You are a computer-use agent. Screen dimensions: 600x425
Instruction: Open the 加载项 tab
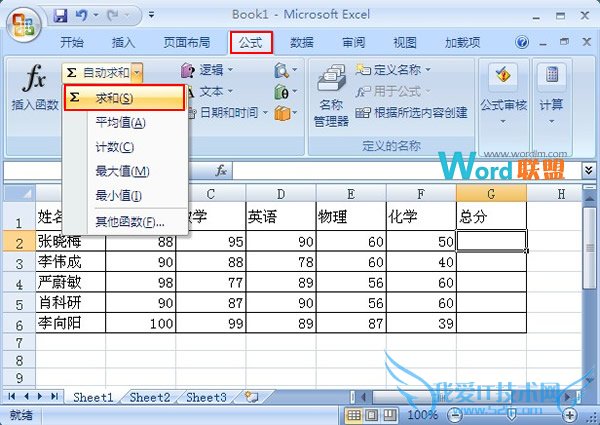click(462, 42)
